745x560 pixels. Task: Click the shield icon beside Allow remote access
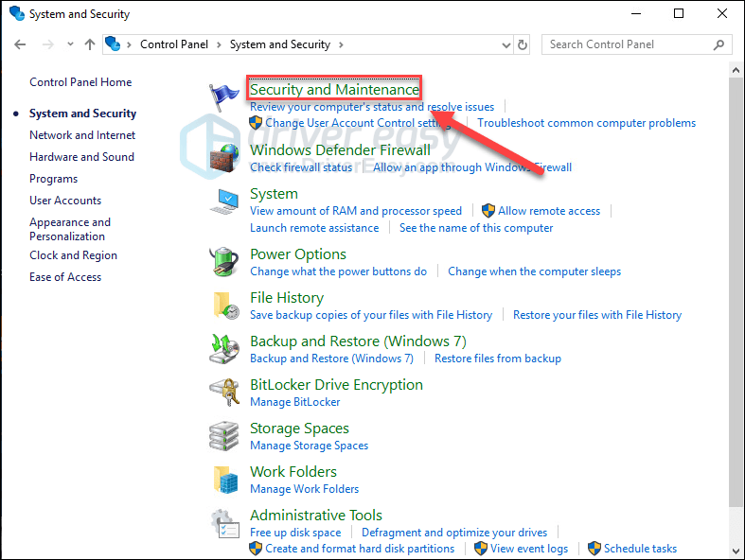[x=488, y=210]
